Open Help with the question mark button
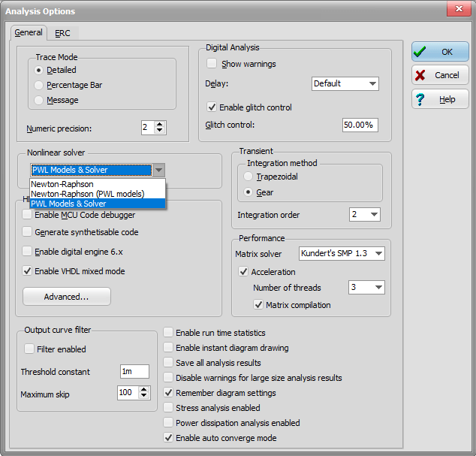This screenshot has height=456, width=476. coord(440,99)
